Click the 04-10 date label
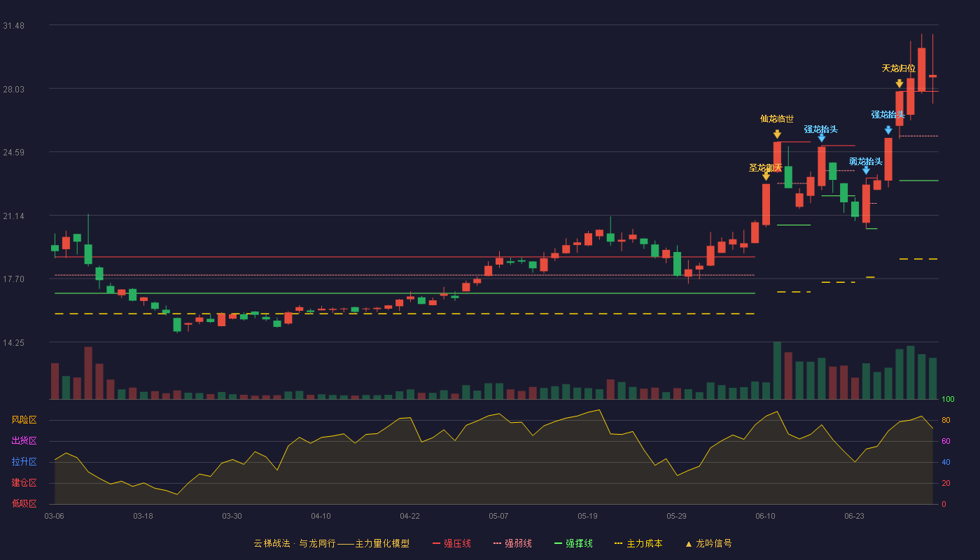 click(321, 516)
